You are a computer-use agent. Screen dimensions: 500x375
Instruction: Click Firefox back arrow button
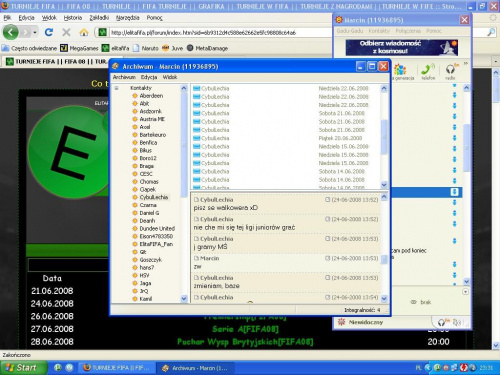[11, 32]
